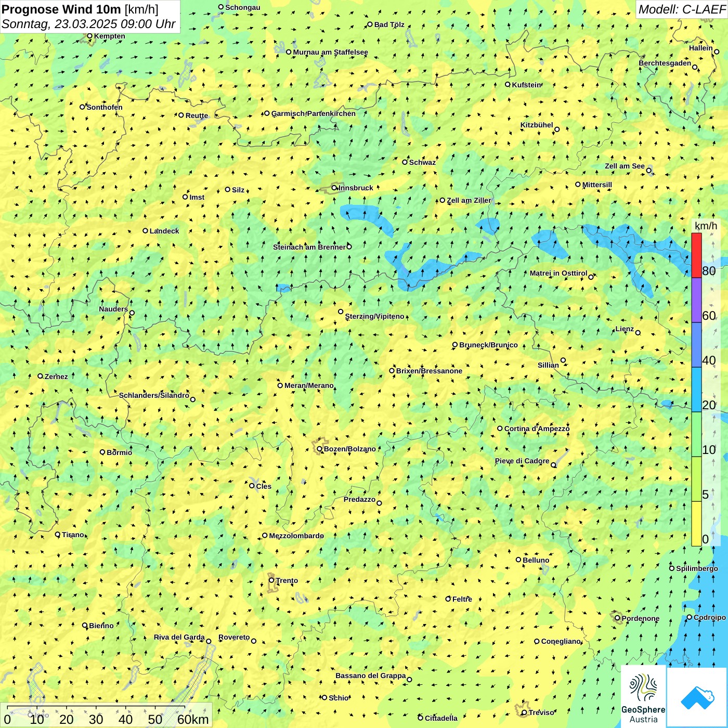Click the Feltre location marker
Viewport: 728px width, 728px height.
click(x=448, y=599)
